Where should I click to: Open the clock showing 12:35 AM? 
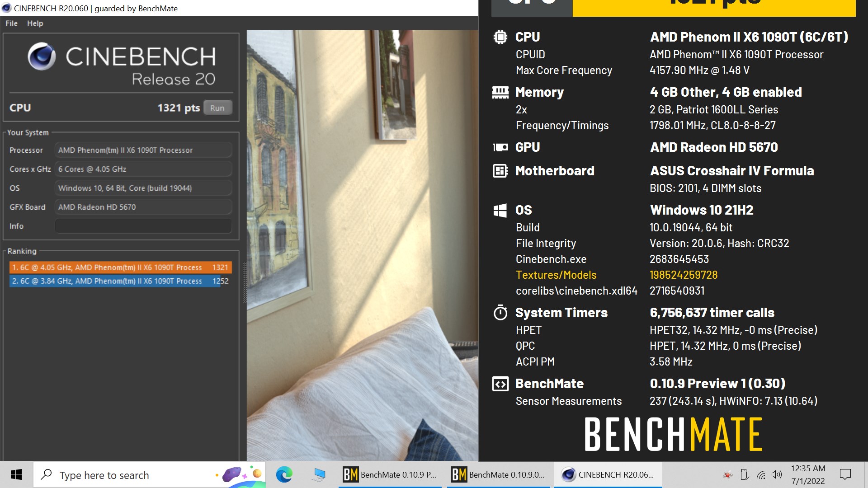tap(808, 474)
